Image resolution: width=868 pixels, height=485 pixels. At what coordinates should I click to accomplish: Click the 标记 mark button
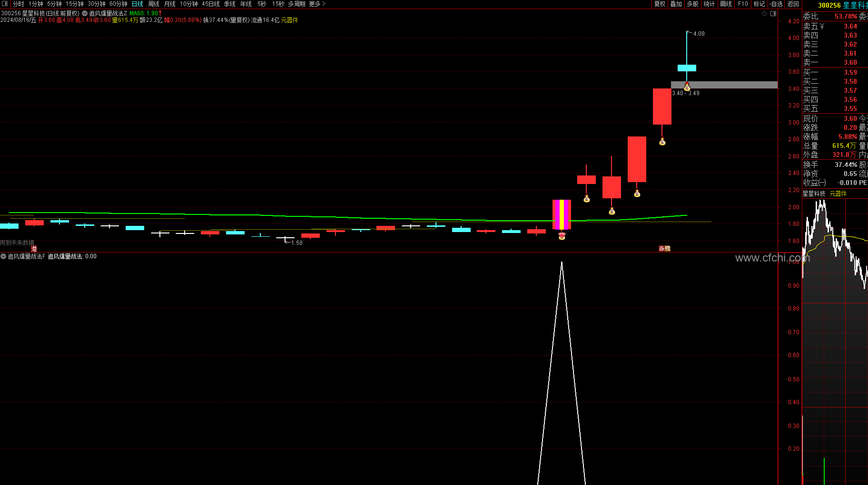[x=759, y=4]
